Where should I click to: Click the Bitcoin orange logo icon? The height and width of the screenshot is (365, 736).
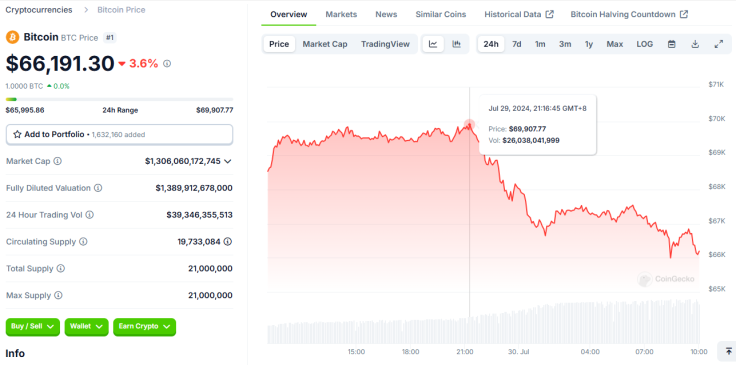point(13,37)
